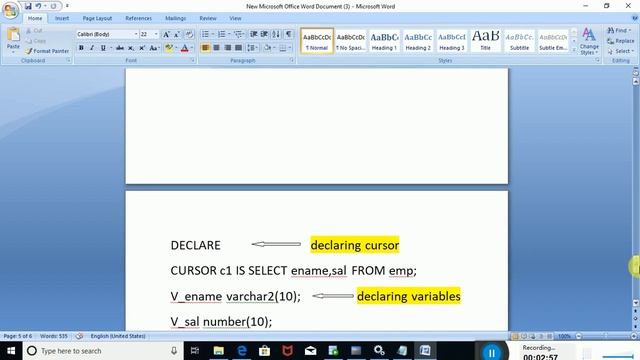Screen dimensions: 640x360
Task: Toggle underline formatting
Action: 103,48
